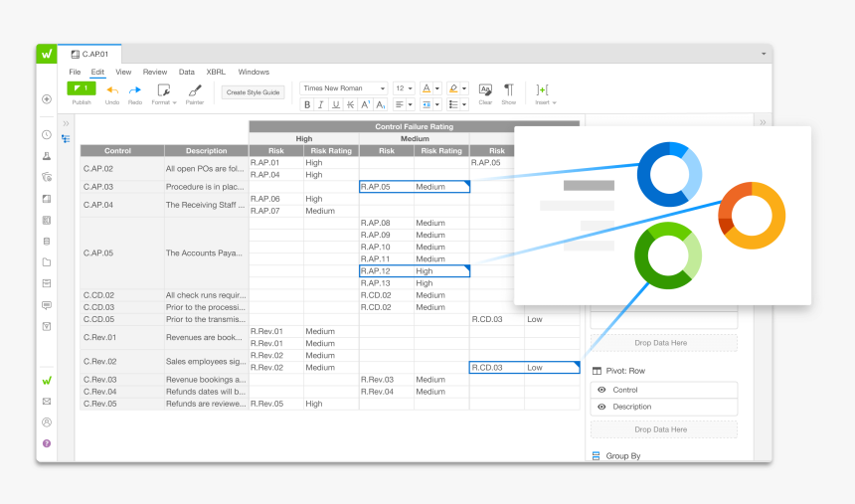
Task: Open the font color picker dropdown
Action: [436, 88]
